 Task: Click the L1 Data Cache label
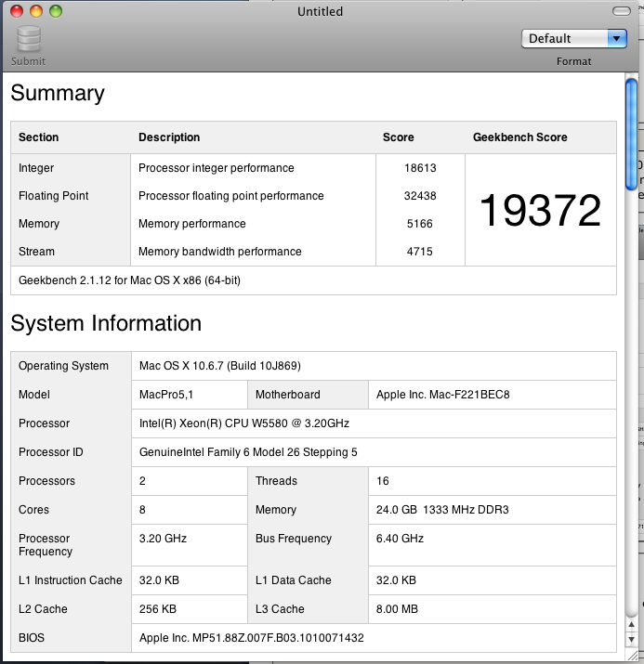tap(293, 579)
